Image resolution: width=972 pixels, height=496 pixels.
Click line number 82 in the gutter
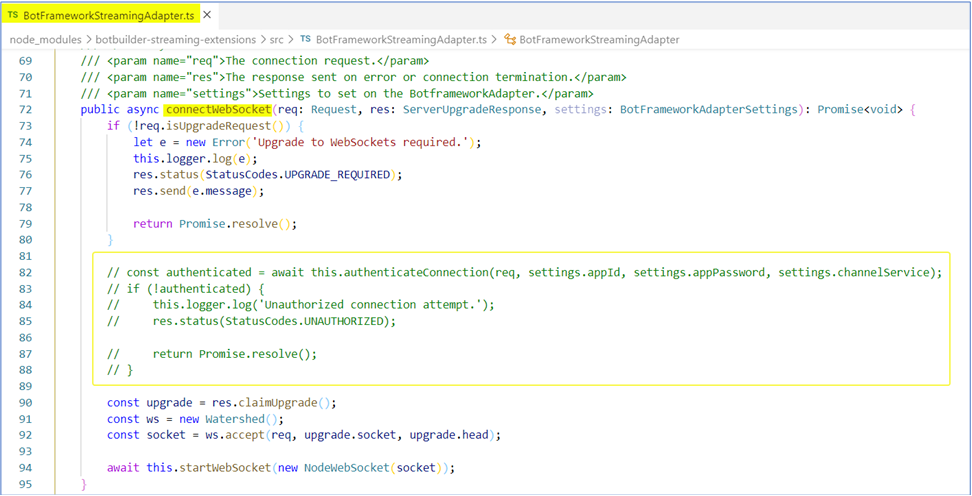[x=26, y=272]
